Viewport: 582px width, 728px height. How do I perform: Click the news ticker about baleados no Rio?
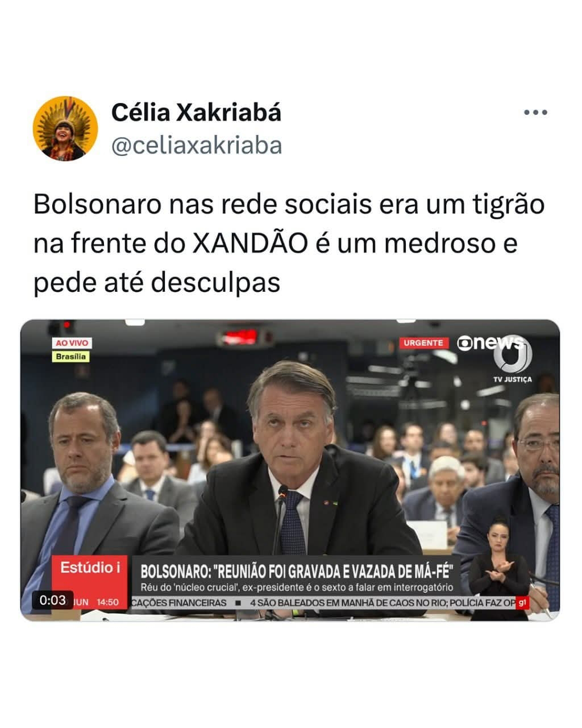tap(382, 602)
